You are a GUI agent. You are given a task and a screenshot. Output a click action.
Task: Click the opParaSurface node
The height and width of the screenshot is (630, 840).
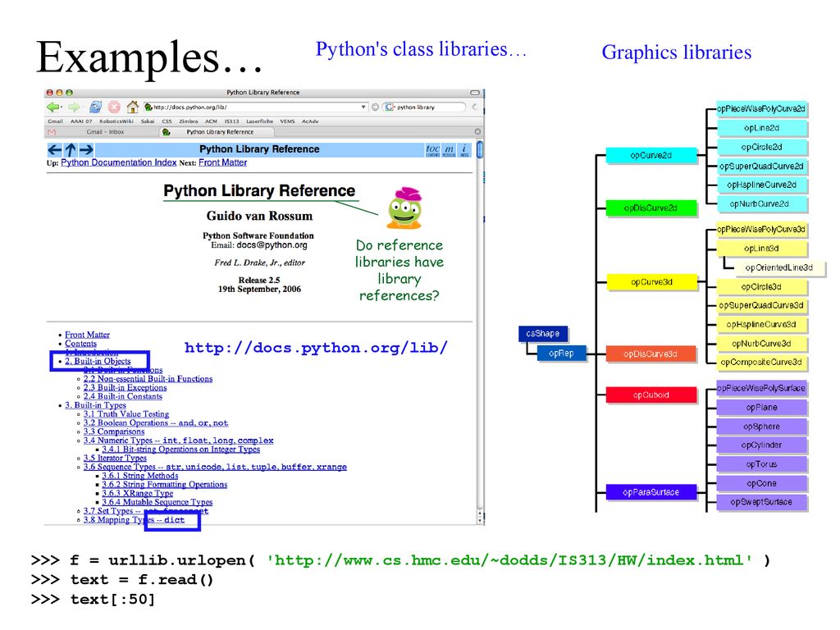click(x=651, y=492)
